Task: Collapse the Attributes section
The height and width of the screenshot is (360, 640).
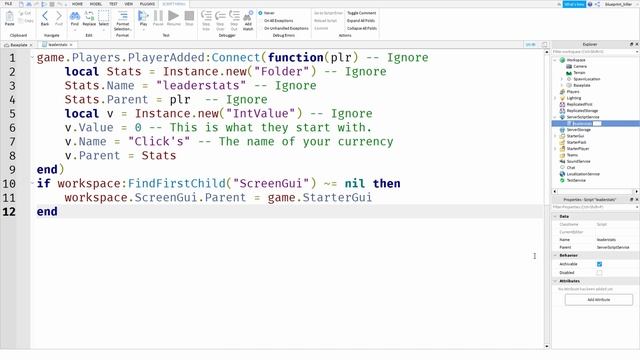Action: coord(555,281)
